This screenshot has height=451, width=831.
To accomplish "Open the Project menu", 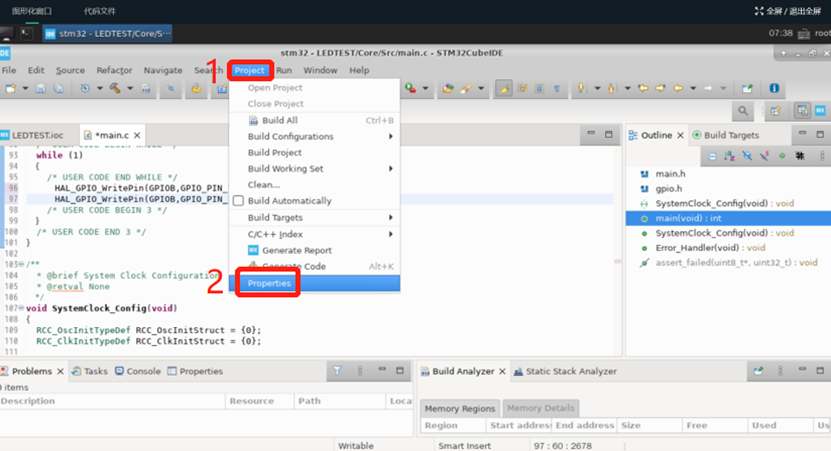I will pyautogui.click(x=250, y=70).
